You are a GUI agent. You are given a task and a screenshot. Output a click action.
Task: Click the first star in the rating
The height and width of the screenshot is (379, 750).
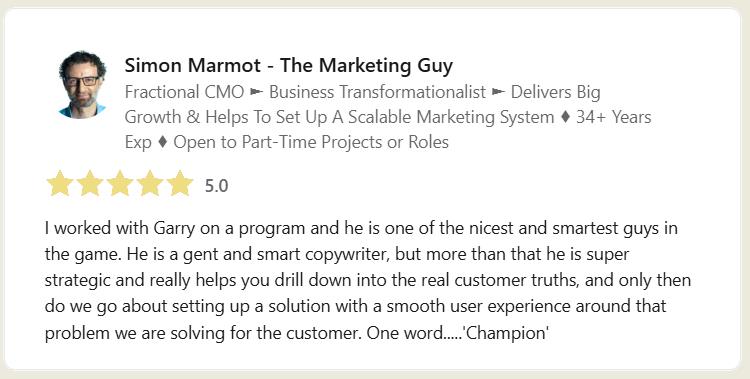pos(60,183)
